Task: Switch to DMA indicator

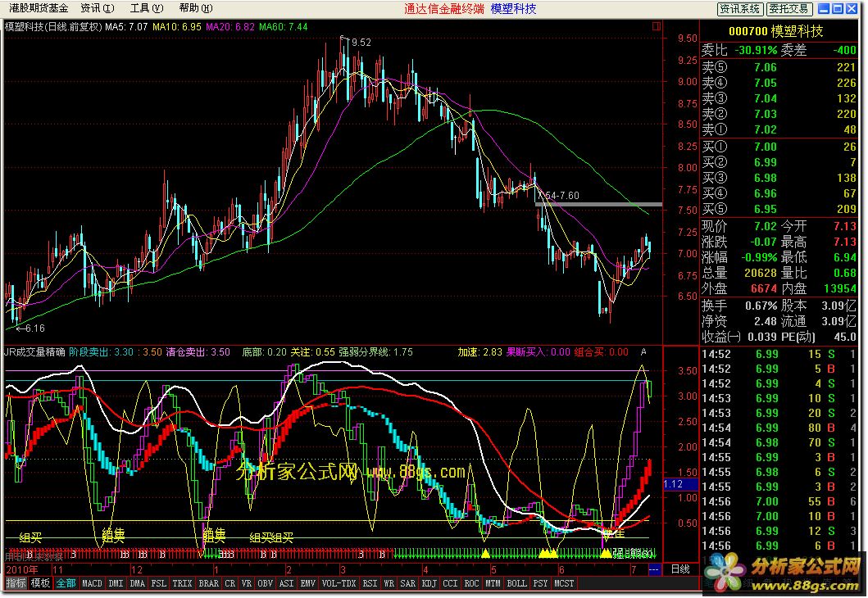Action: (137, 583)
